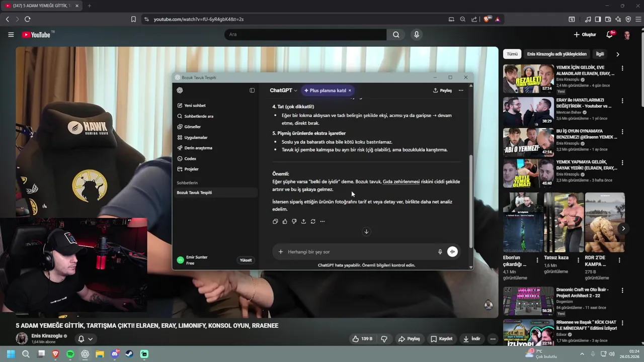644x362 pixels.
Task: Click the Brave Shields lion icon
Action: 487,19
